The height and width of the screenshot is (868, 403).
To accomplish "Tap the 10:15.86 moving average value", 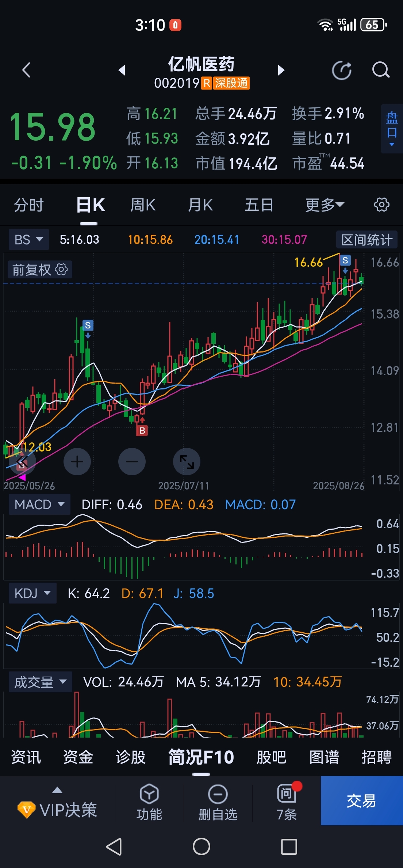I will coord(150,240).
